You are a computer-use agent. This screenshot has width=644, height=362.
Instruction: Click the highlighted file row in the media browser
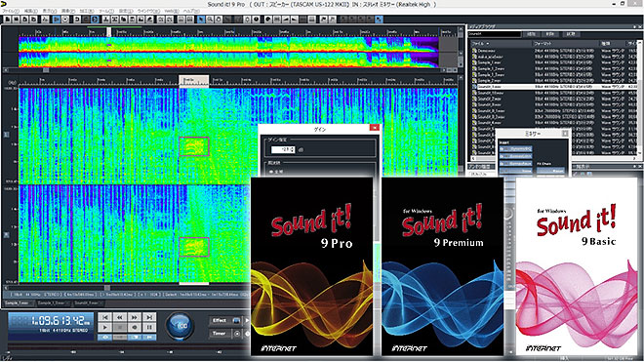click(x=553, y=87)
